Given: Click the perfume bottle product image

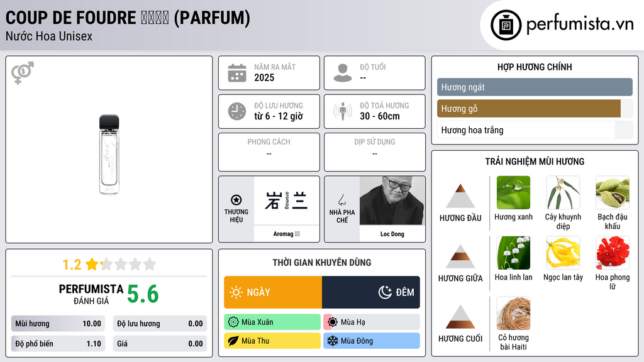Looking at the screenshot, I should (x=109, y=155).
